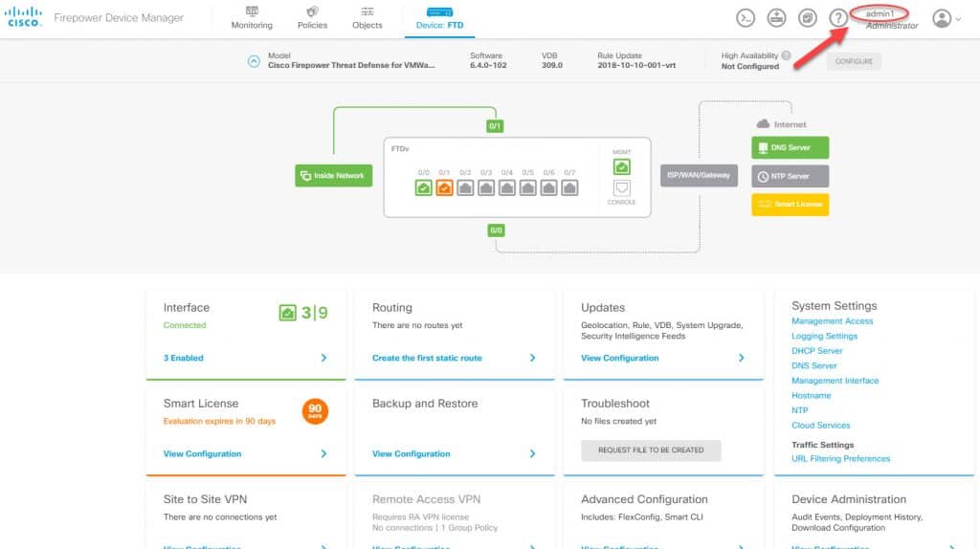Click the Site to Site VPN heading

205,499
